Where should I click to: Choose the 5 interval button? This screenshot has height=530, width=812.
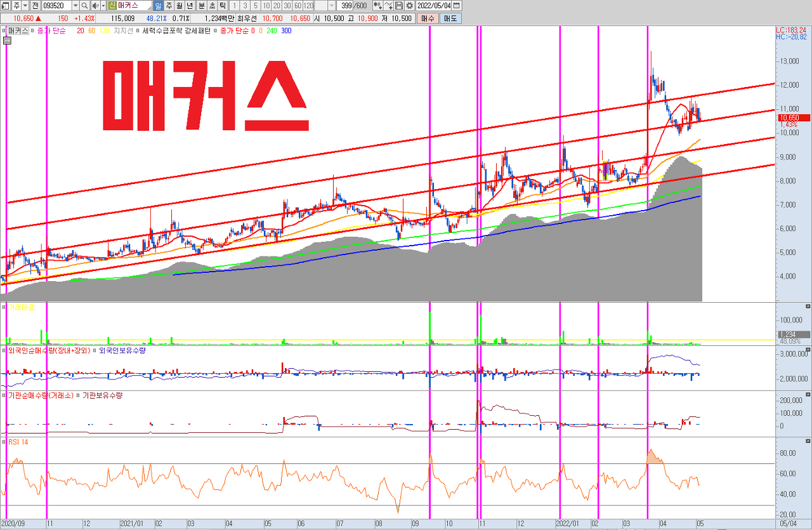(255, 6)
